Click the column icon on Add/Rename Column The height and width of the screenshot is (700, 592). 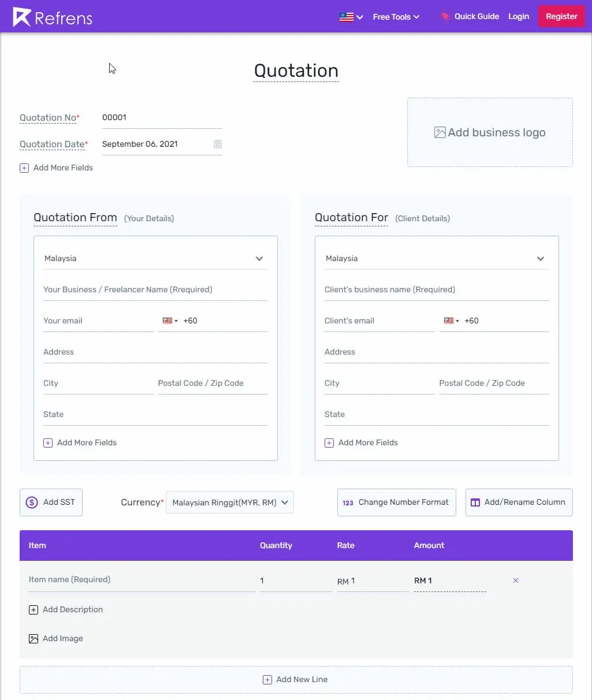(475, 502)
